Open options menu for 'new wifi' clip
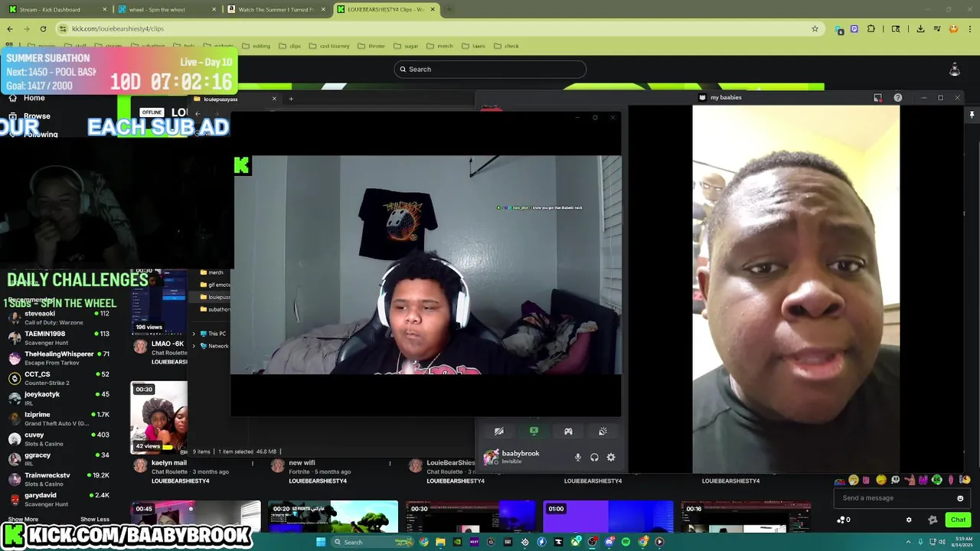The image size is (980, 551). pyautogui.click(x=390, y=463)
